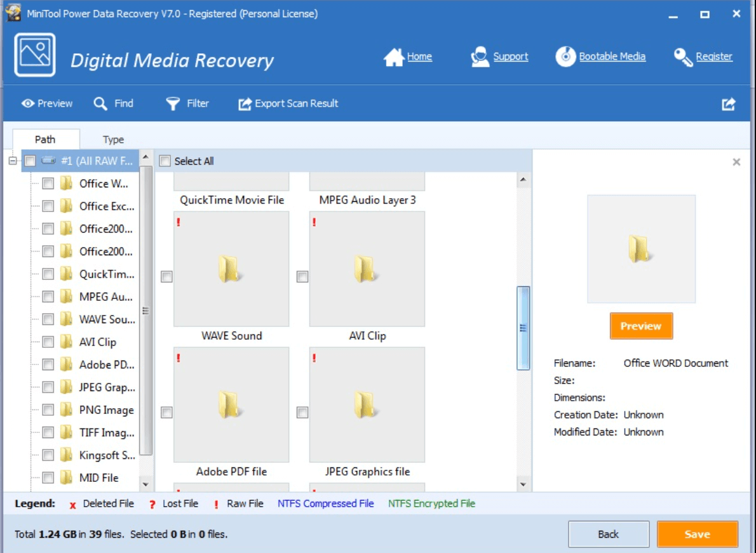This screenshot has height=553, width=756.
Task: Go Back using the Back button
Action: pos(609,534)
